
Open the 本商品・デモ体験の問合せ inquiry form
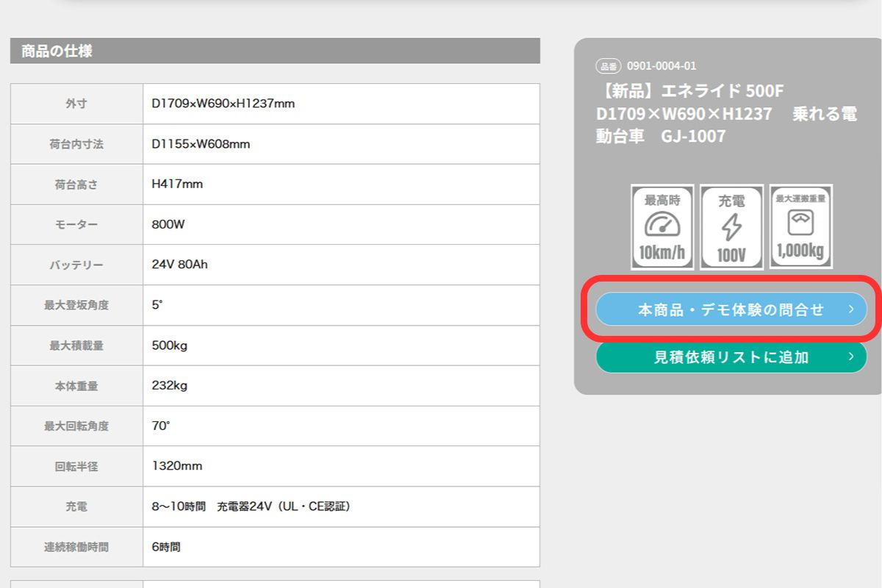731,309
